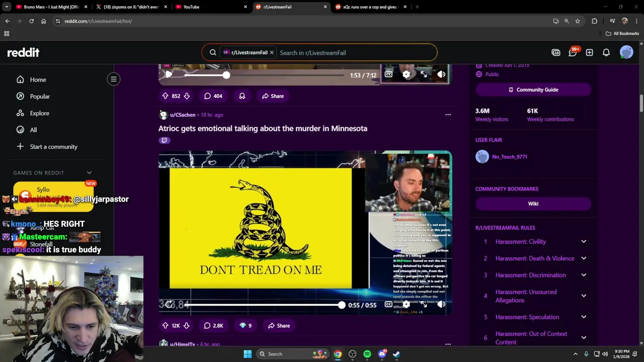Open the All Bookmarks folder
Viewport: 644px width, 362px height.
pos(622,34)
